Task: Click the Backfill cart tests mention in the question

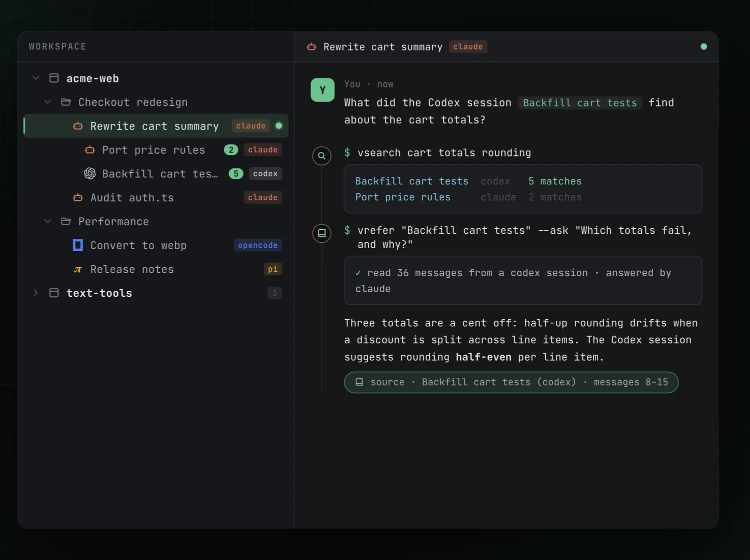Action: 580,103
